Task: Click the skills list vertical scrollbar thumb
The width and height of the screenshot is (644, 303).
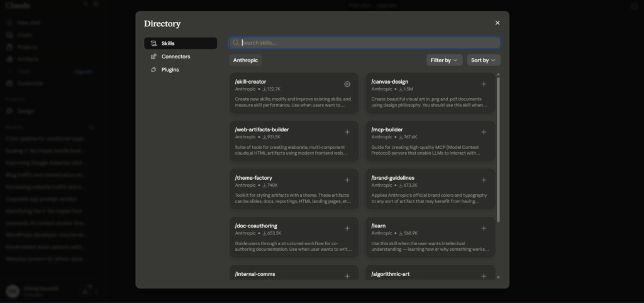Action: [499, 150]
